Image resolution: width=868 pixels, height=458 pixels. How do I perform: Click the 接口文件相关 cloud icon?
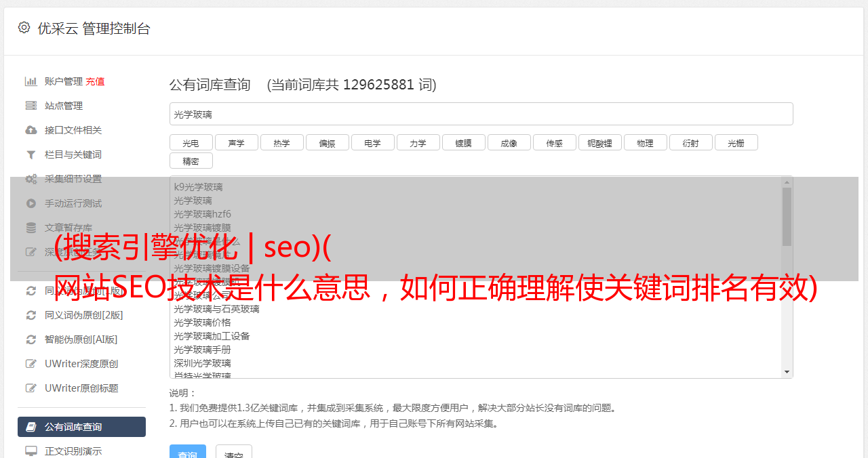31,130
